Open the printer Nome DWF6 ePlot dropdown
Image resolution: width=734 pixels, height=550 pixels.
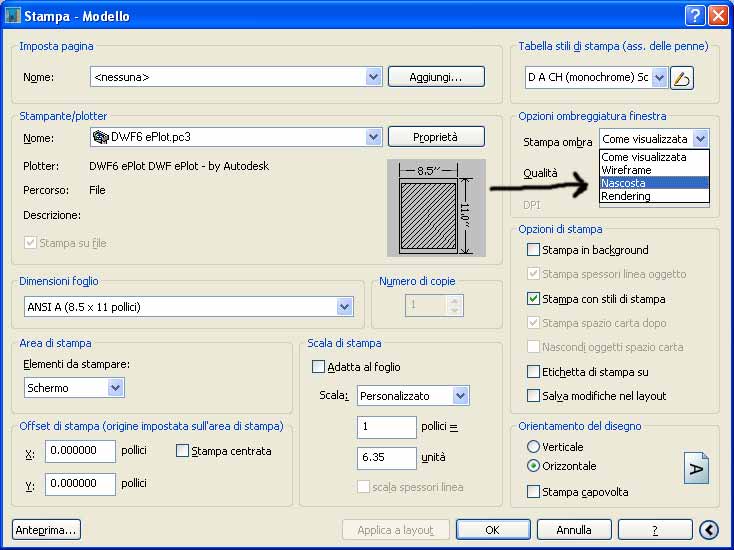(x=373, y=137)
